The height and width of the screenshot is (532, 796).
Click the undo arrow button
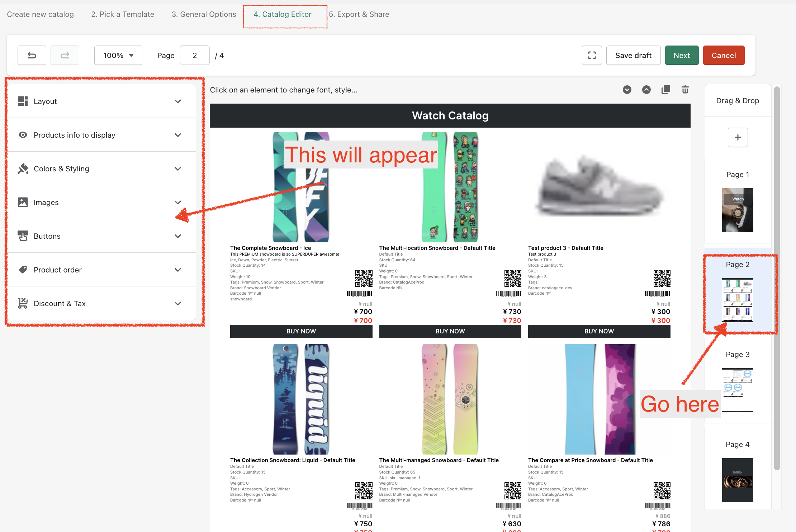[32, 55]
